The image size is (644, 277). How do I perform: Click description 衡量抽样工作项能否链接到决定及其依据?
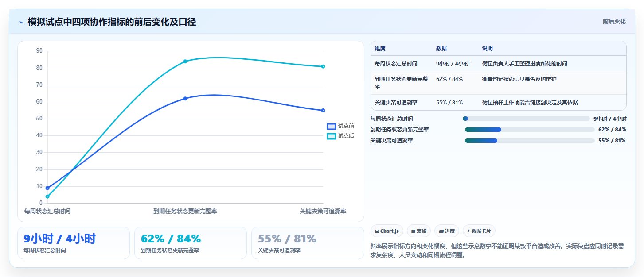click(x=530, y=103)
